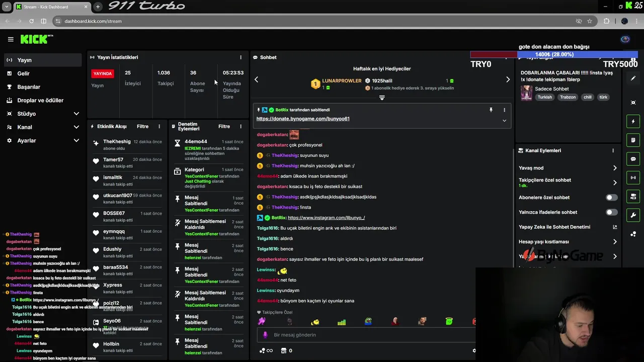
Task: Open browser tab search dropdown
Action: click(x=7, y=7)
